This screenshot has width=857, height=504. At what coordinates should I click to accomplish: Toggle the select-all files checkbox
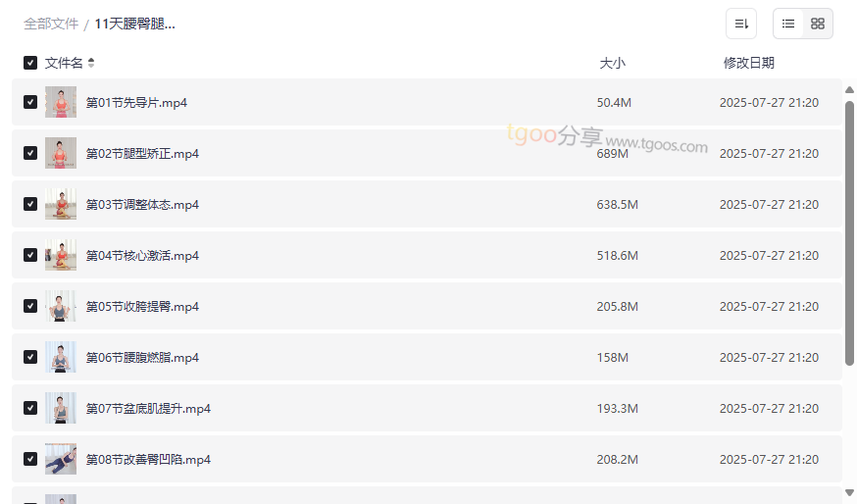30,63
